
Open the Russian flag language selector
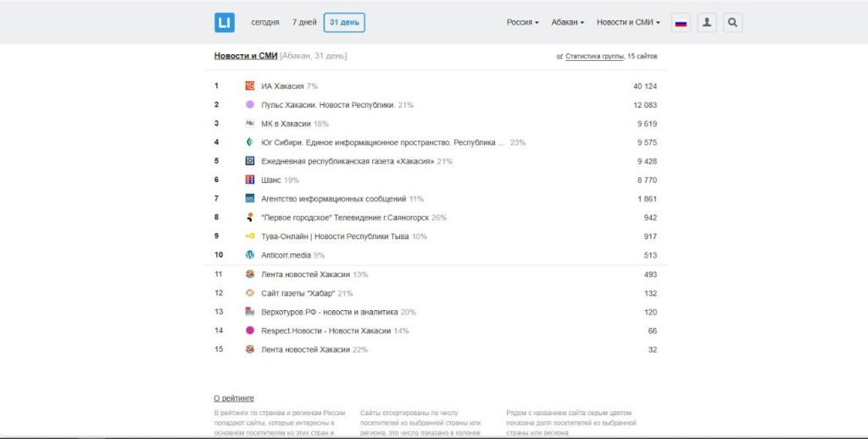click(681, 23)
